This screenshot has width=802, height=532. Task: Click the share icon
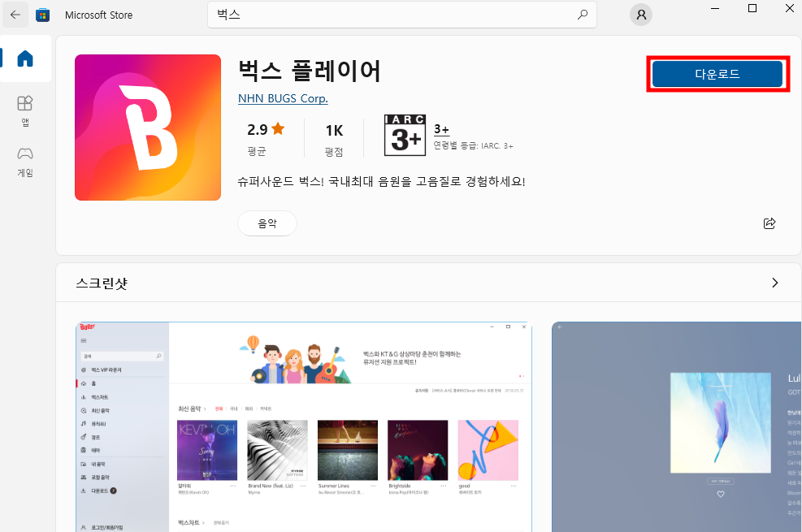pyautogui.click(x=769, y=223)
